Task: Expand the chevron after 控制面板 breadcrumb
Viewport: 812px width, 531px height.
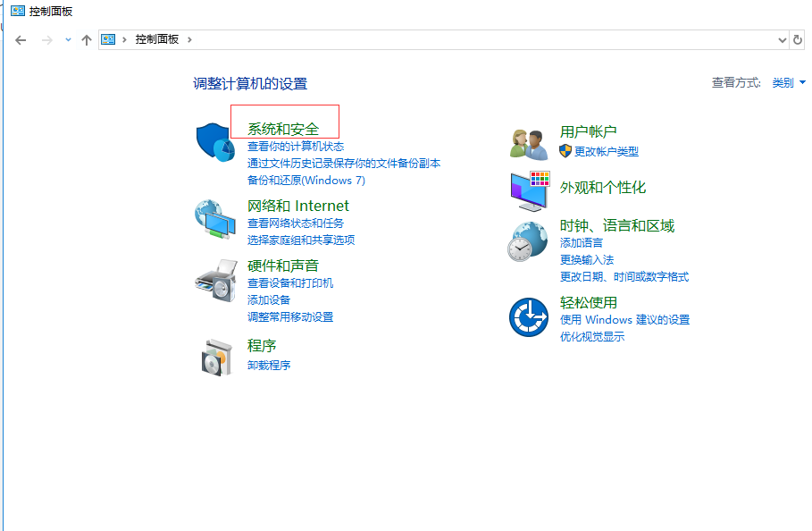Action: click(189, 39)
